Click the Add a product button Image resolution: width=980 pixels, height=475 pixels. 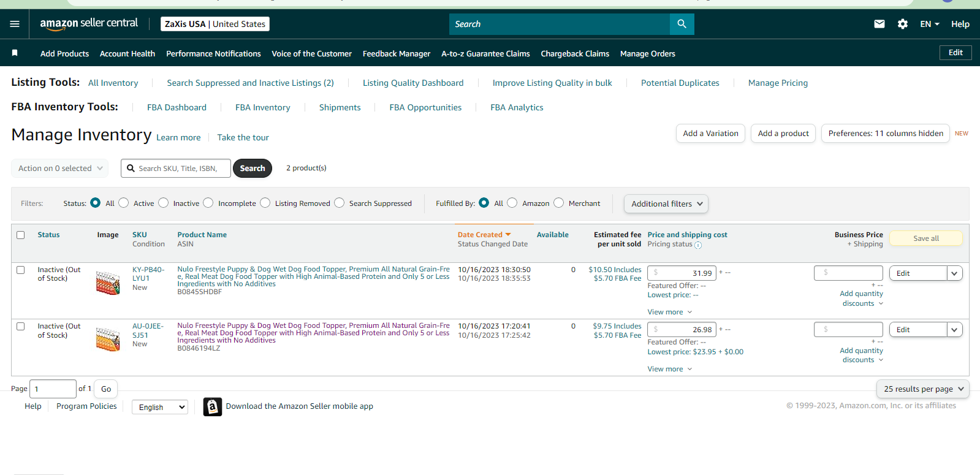783,134
